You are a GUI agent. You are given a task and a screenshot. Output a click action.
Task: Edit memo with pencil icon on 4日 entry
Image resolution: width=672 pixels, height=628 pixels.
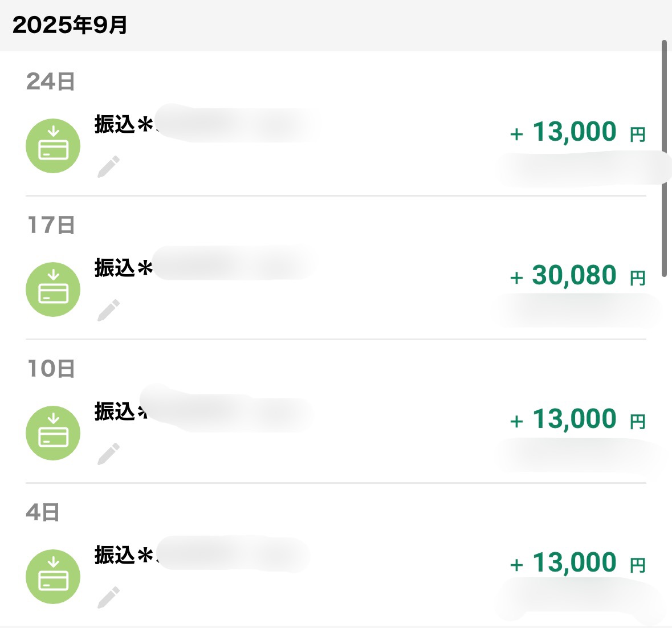108,598
